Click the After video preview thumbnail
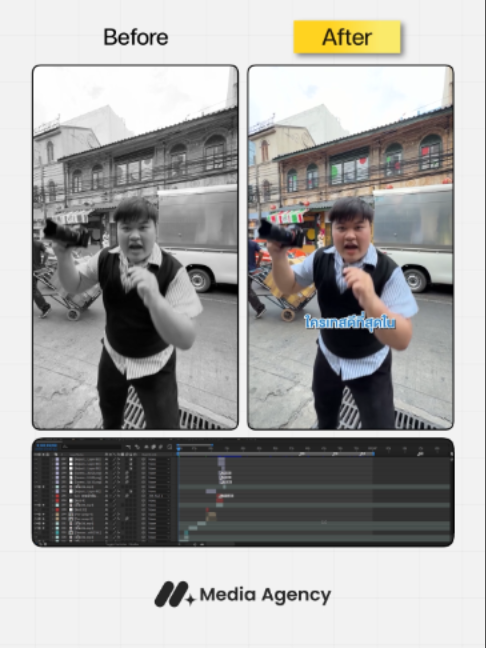This screenshot has width=486, height=648. pos(350,247)
